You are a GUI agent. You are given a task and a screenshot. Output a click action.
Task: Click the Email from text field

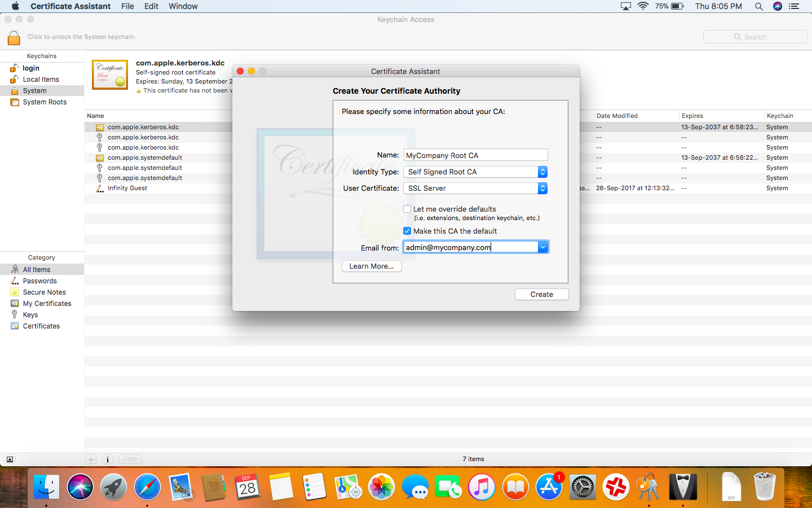[471, 247]
